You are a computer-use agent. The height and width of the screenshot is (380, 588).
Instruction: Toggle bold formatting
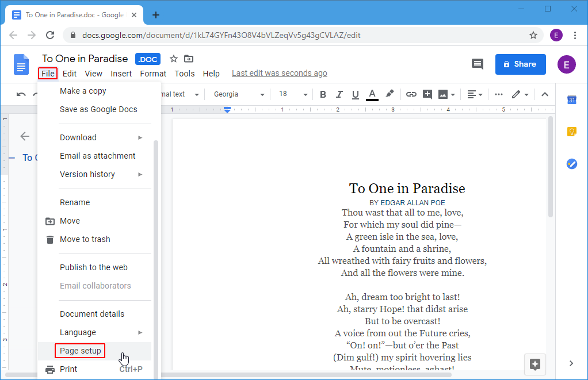pyautogui.click(x=323, y=94)
